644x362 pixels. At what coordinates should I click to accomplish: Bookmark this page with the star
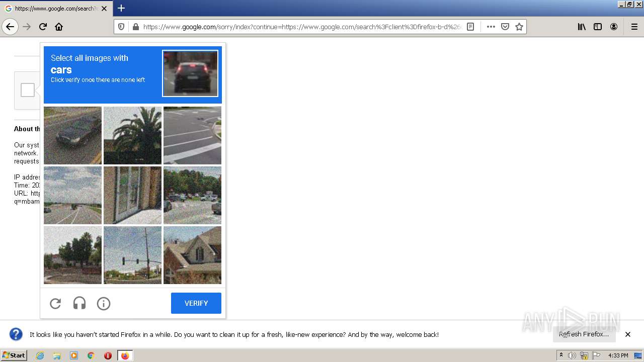[519, 27]
